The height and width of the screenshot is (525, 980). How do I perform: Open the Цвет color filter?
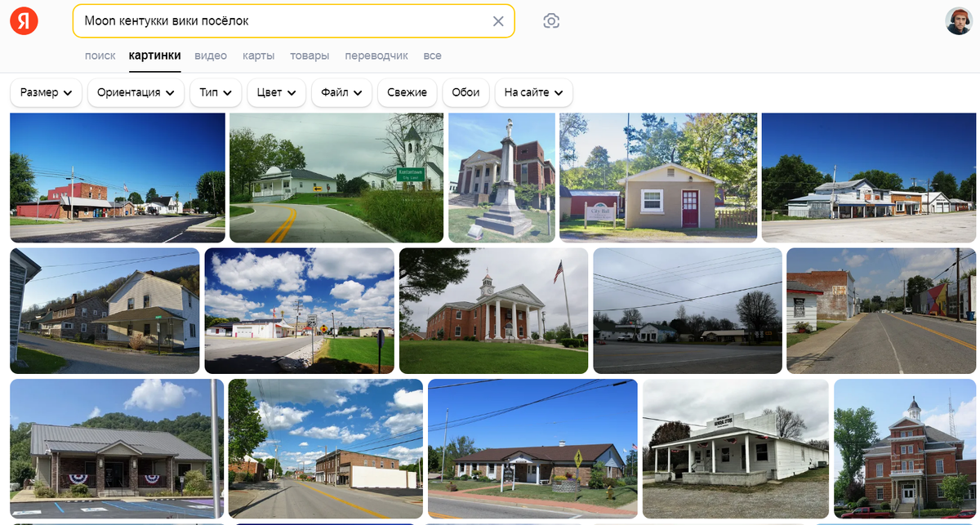276,92
